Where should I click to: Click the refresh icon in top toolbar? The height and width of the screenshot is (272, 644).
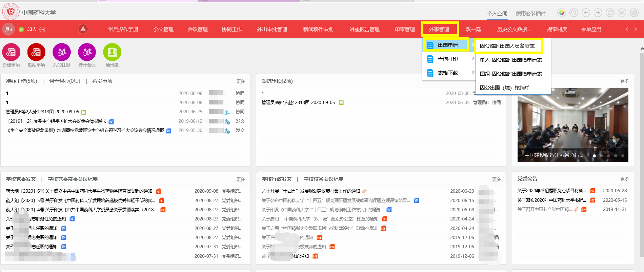(610, 13)
